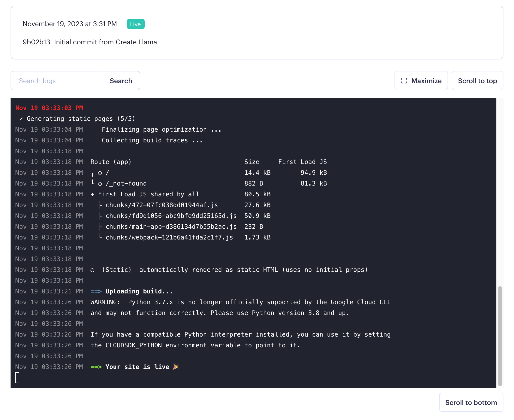Click the green Live status badge
The image size is (514, 420).
pos(135,24)
